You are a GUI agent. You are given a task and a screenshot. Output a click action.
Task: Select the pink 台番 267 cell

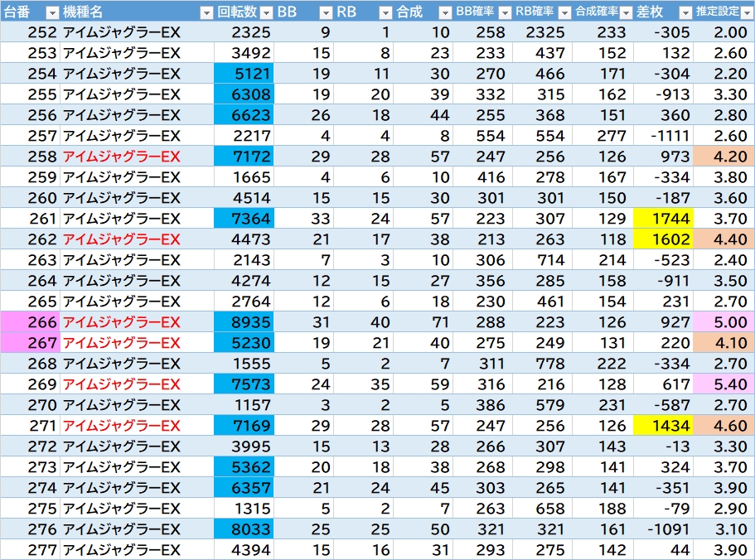(30, 342)
